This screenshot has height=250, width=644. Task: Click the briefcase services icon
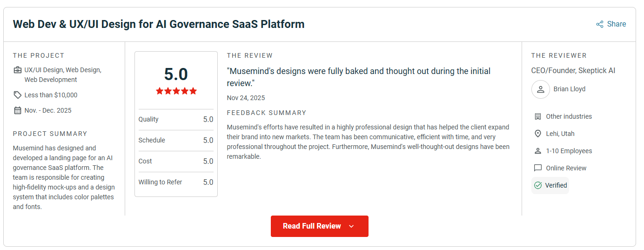17,70
